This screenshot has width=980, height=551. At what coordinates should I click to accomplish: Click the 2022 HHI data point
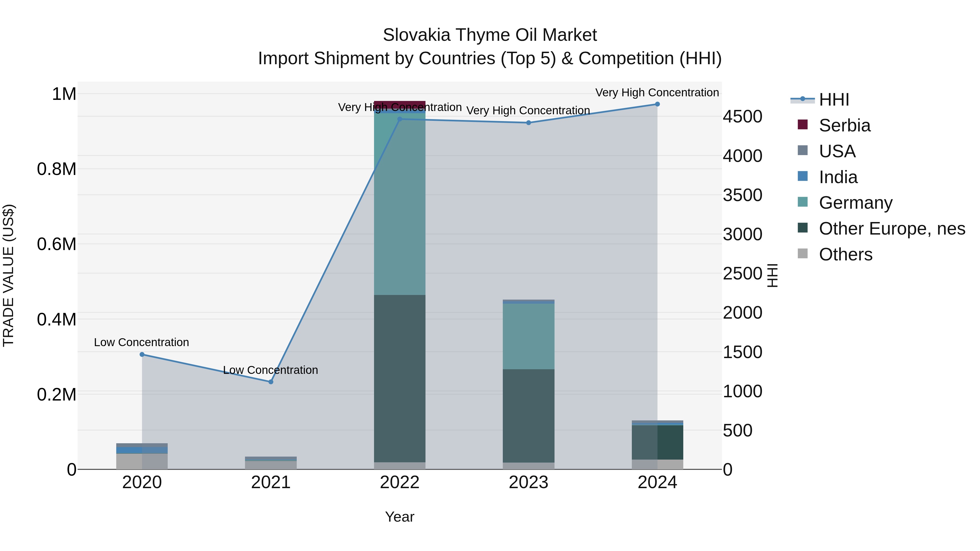point(399,119)
